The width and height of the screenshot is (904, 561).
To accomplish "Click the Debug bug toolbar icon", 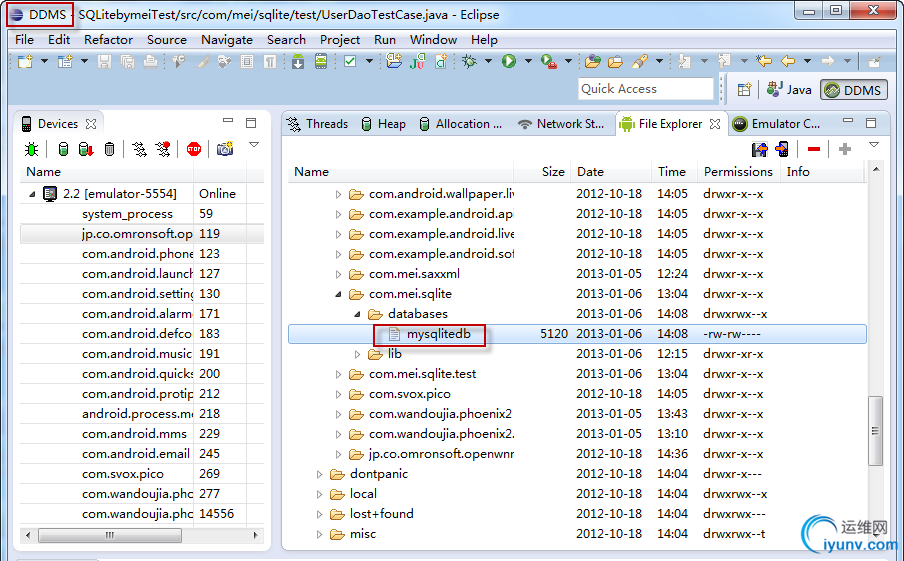I will (469, 61).
